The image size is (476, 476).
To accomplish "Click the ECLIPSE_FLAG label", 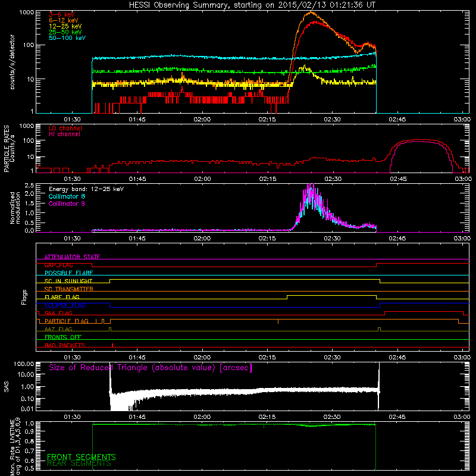I will tap(65, 305).
